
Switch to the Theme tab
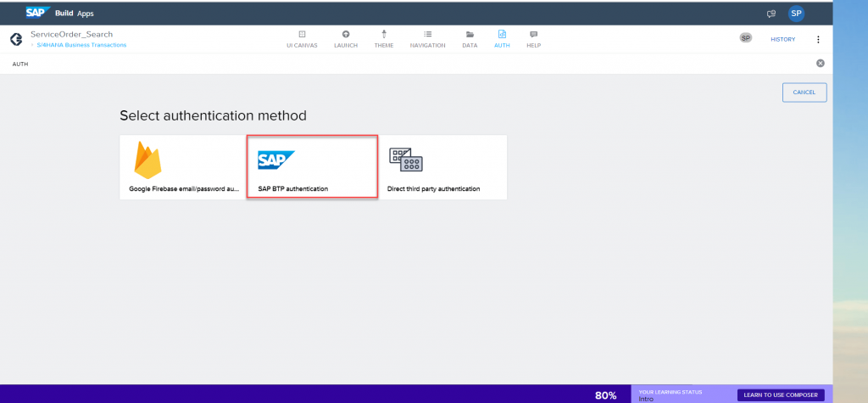click(384, 39)
